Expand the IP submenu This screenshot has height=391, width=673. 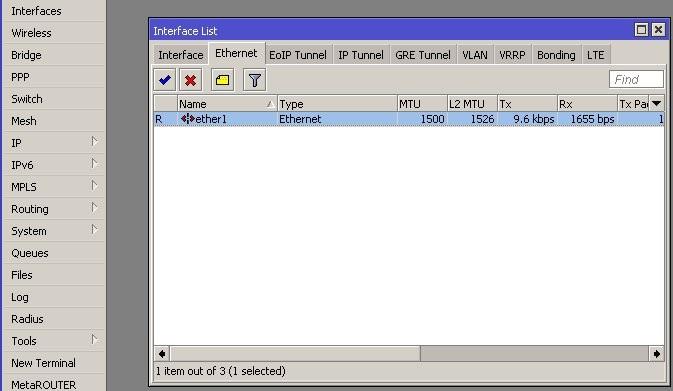[x=94, y=142]
